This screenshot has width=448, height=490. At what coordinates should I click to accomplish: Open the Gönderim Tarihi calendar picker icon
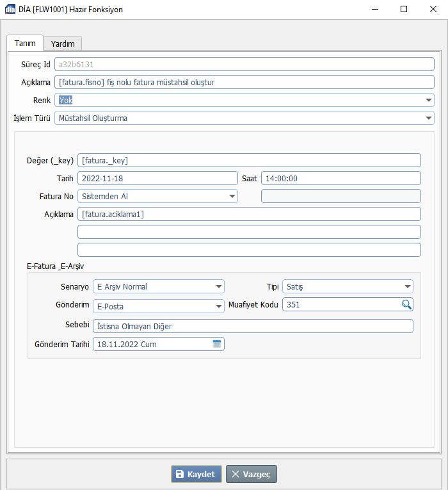(x=217, y=345)
